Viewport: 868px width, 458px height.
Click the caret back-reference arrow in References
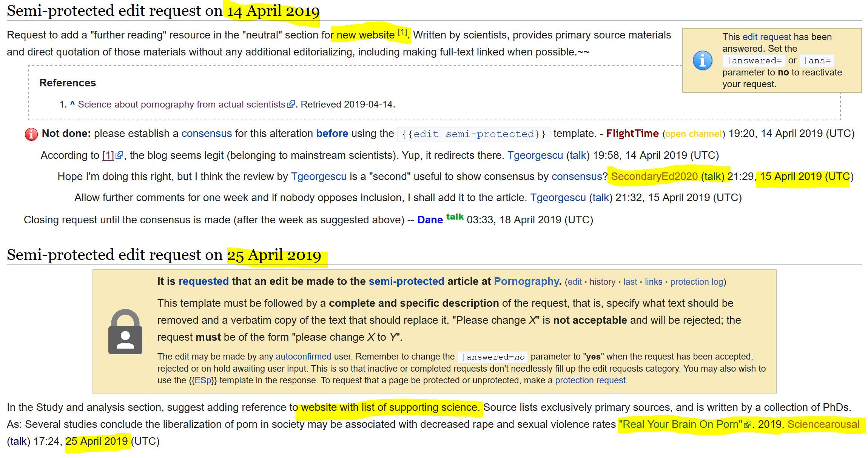coord(72,104)
